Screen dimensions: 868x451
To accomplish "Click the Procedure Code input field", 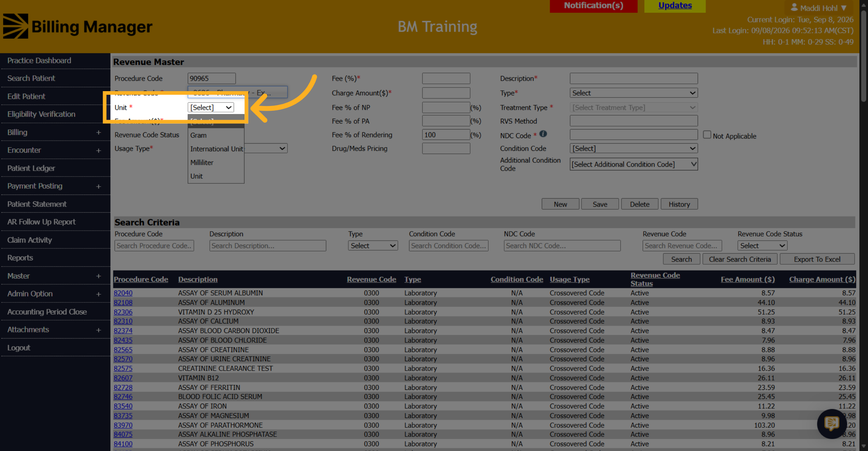I will [212, 78].
